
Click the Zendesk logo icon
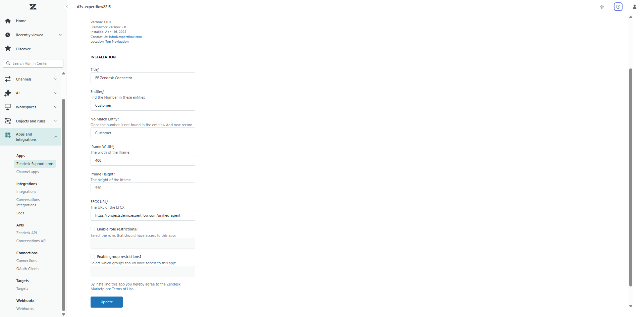[33, 7]
